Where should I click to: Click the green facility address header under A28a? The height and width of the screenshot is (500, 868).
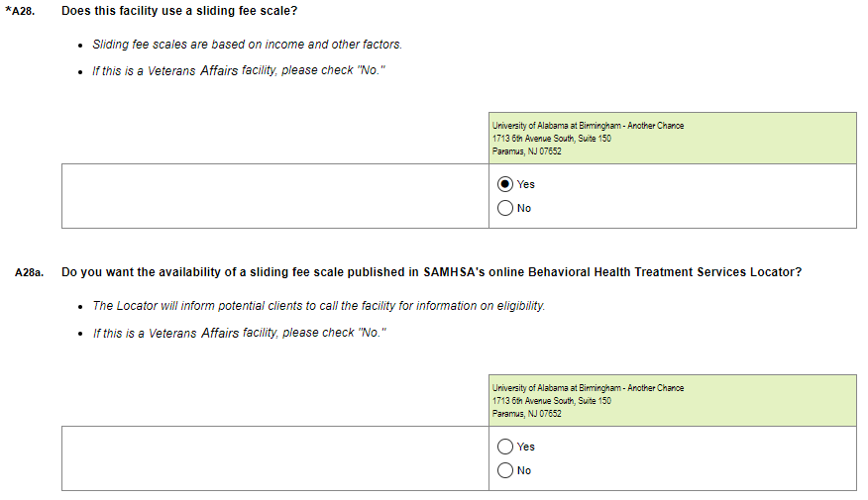[673, 401]
